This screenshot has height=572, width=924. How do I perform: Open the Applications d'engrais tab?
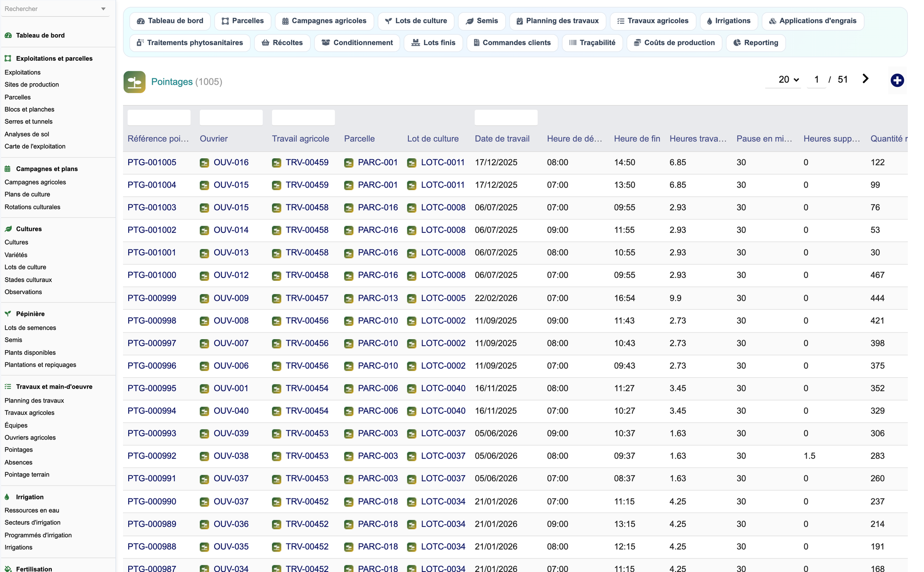click(x=813, y=21)
